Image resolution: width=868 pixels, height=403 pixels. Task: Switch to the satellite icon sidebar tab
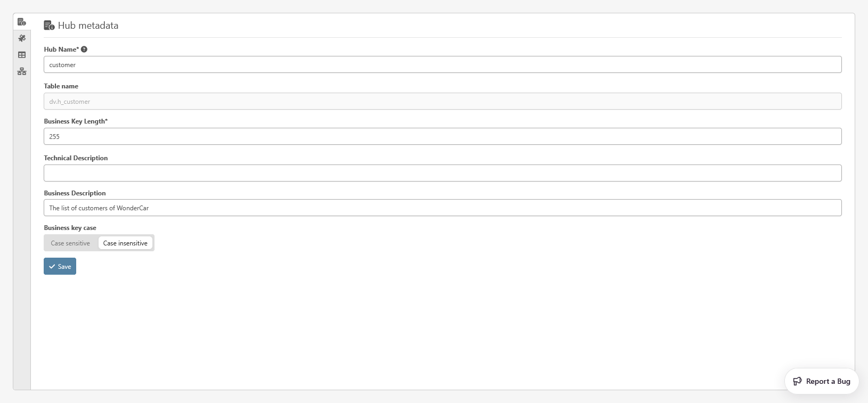22,38
